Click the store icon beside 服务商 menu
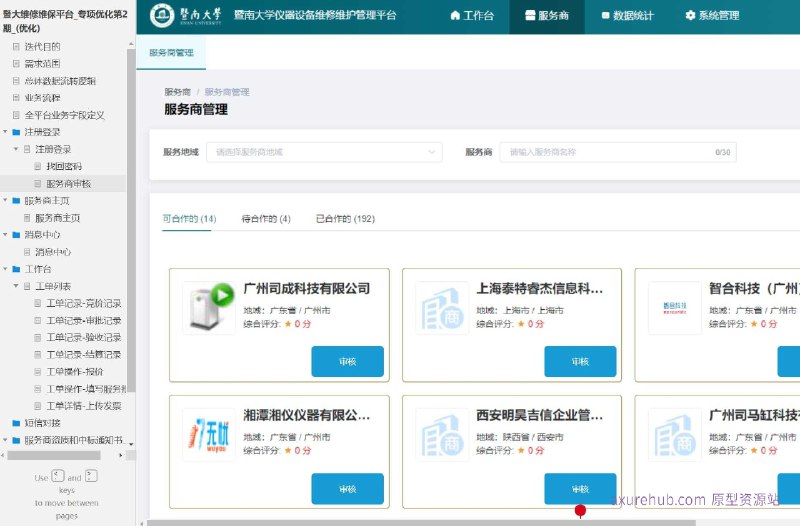This screenshot has height=526, width=800. (530, 16)
